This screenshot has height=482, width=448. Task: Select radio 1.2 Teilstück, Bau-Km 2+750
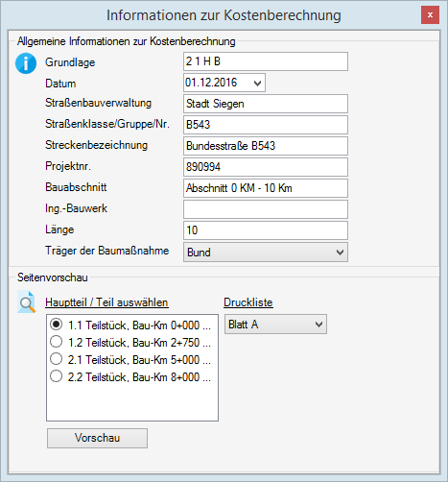(x=57, y=342)
